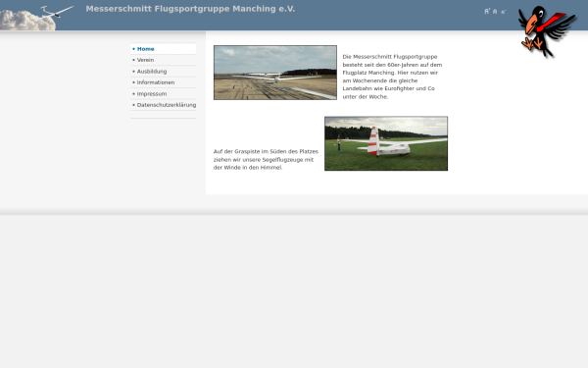
Task: Click the paragraph starting "Die Messerschmitt Flugsportgruppe"
Action: coord(392,77)
